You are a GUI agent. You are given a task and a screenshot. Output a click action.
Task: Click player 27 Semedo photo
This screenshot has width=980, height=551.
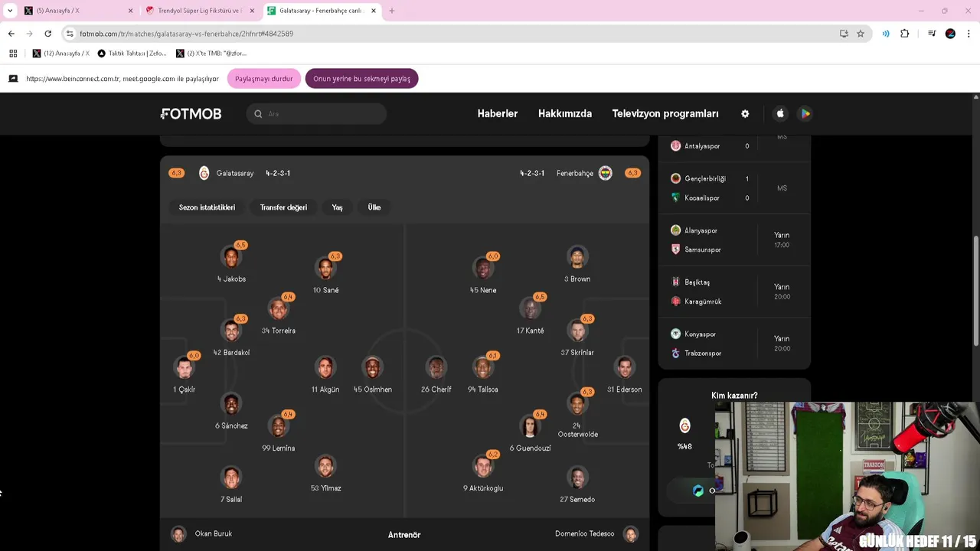point(577,478)
